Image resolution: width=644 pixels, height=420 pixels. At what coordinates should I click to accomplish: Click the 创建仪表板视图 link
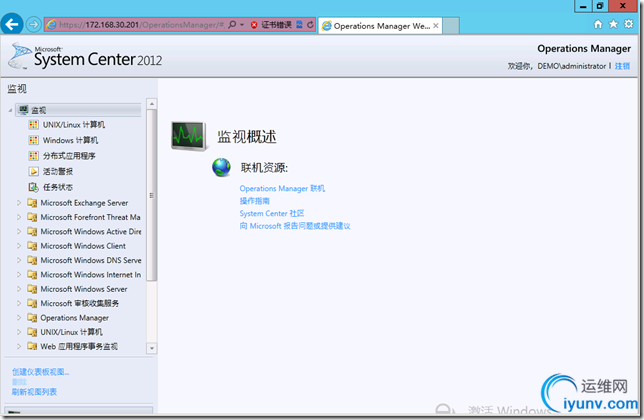(x=41, y=372)
